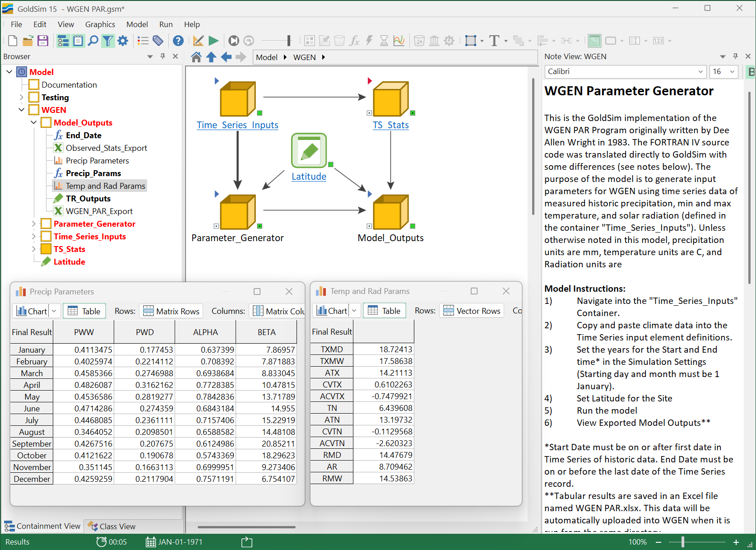Click the step-forward simulation icon
Viewport: 756px width, 550px height.
coord(234,41)
